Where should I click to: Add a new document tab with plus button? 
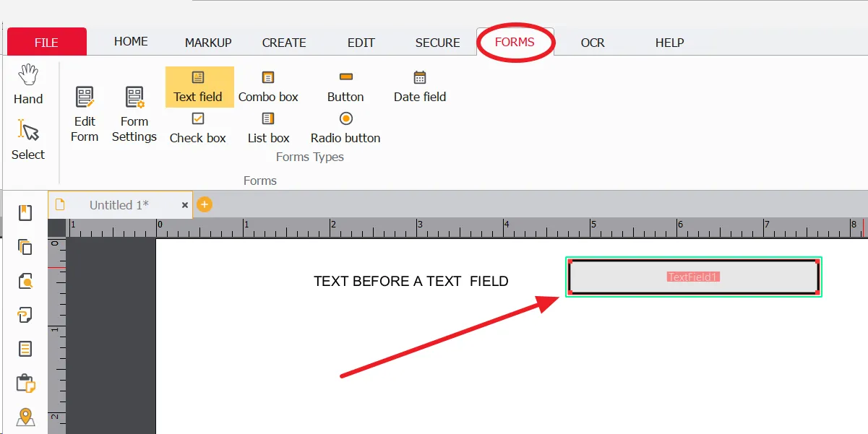(205, 204)
